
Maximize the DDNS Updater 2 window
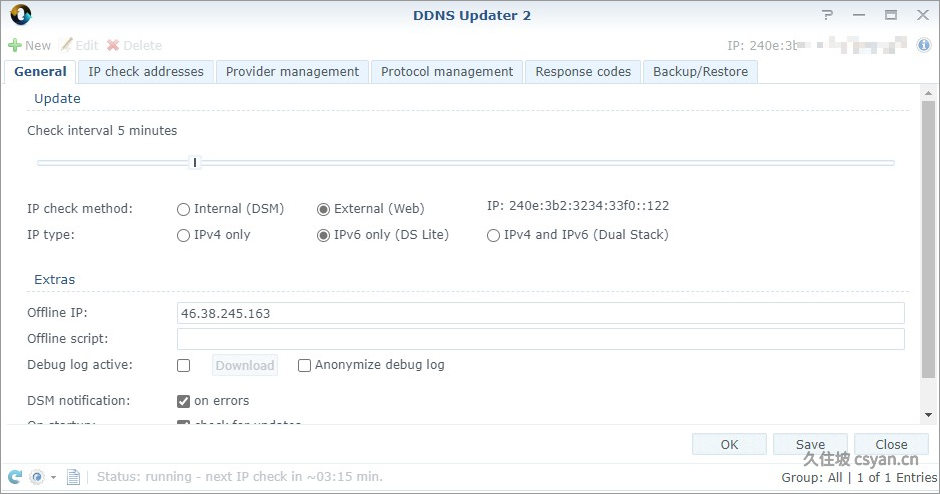tap(891, 15)
